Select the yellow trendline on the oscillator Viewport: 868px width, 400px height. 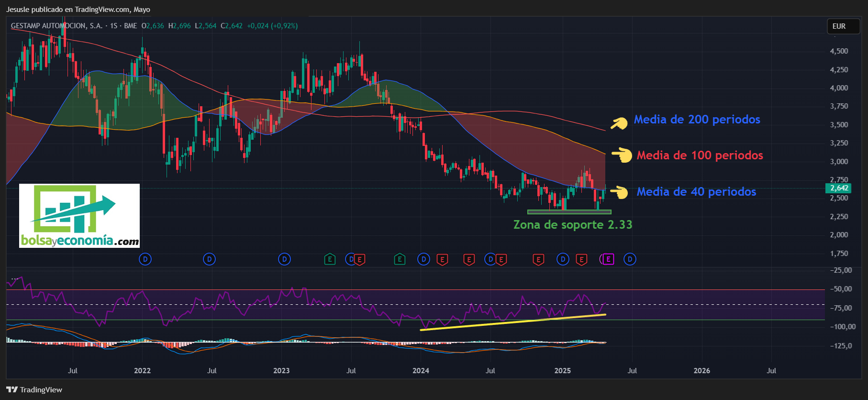coord(513,322)
